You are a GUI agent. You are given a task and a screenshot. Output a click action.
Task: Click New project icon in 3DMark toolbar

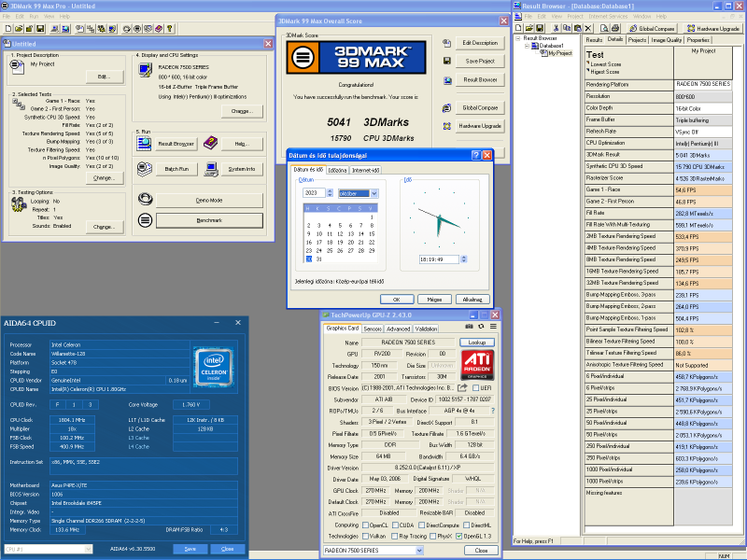(x=8, y=29)
